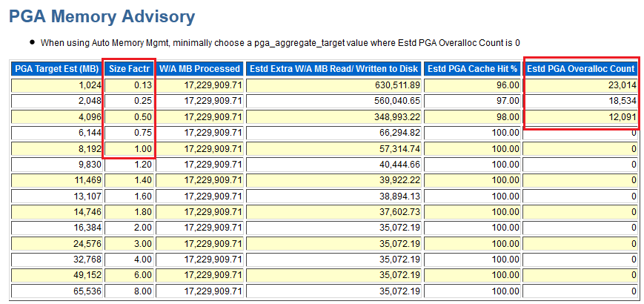Click the 65,536 PGA target cell
Image resolution: width=644 pixels, height=304 pixels.
tap(57, 291)
